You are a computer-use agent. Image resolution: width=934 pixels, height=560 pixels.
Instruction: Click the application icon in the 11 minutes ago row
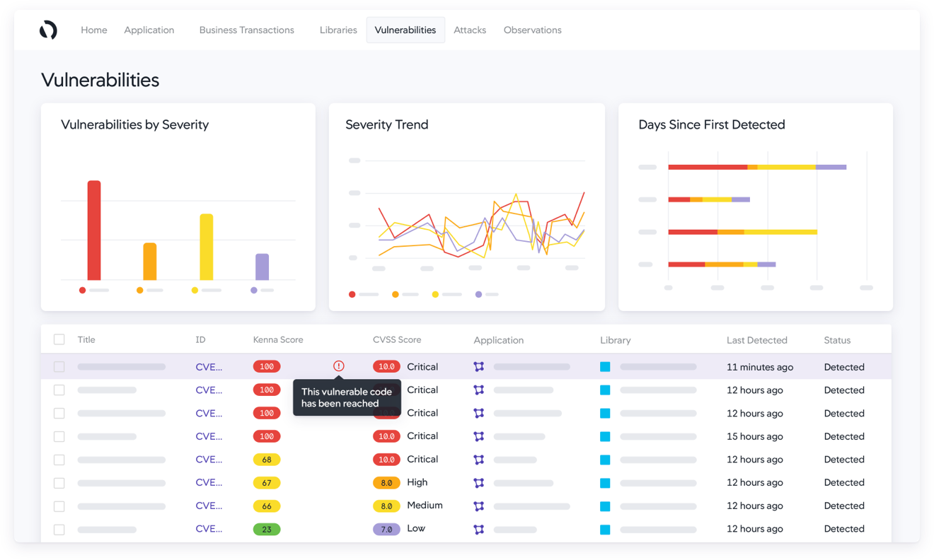click(x=479, y=367)
